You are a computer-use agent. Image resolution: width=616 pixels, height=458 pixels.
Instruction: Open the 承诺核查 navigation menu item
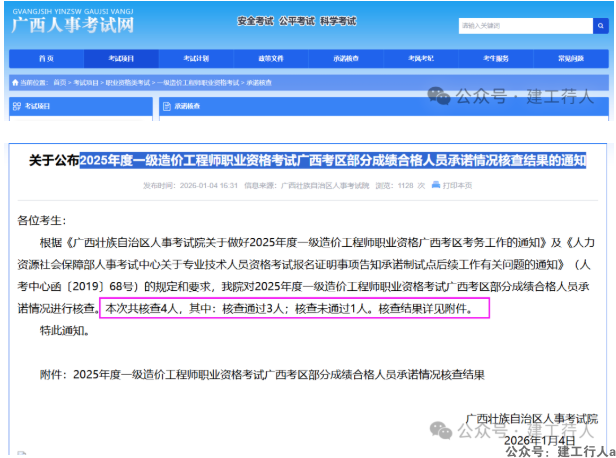tap(346, 59)
